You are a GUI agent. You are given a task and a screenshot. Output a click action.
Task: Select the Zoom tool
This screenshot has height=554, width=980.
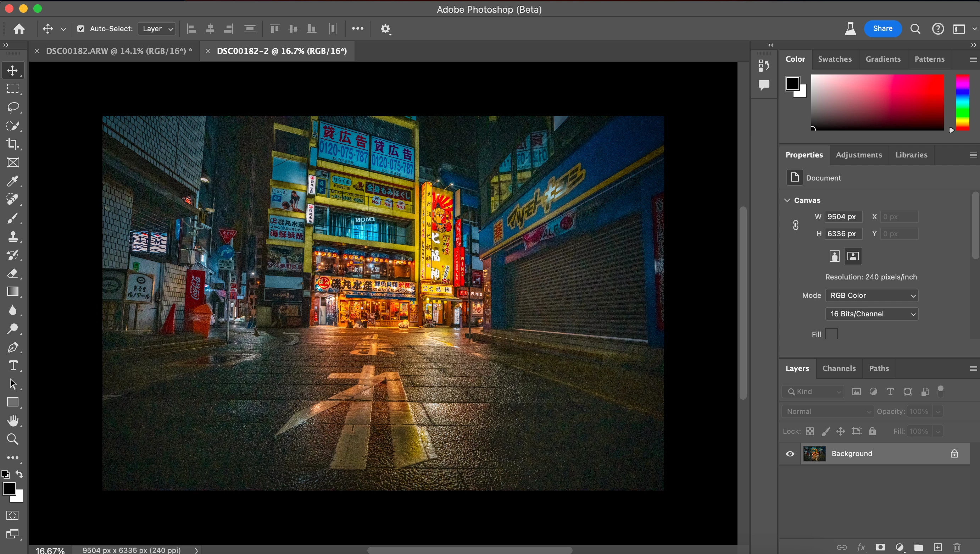tap(12, 439)
